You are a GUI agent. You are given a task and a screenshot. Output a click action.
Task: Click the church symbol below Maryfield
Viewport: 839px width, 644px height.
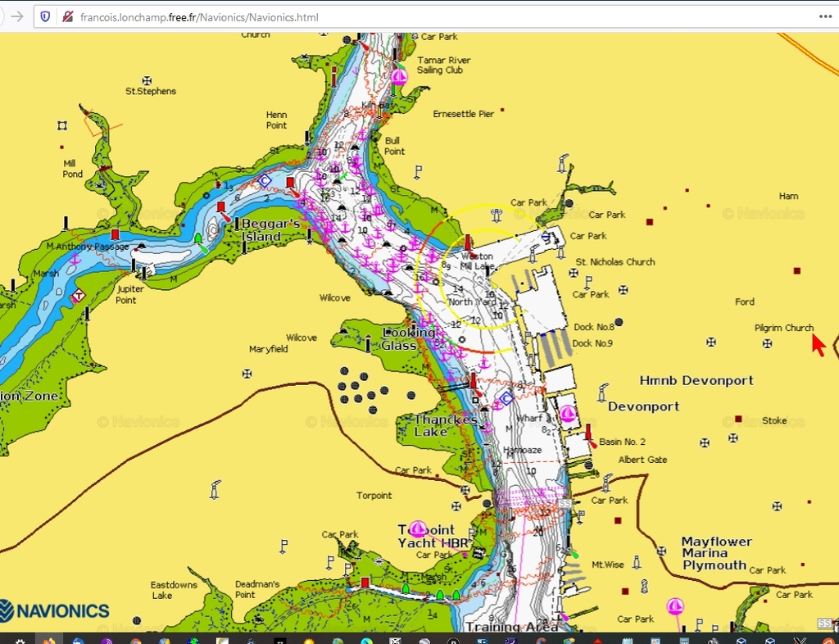tap(247, 374)
